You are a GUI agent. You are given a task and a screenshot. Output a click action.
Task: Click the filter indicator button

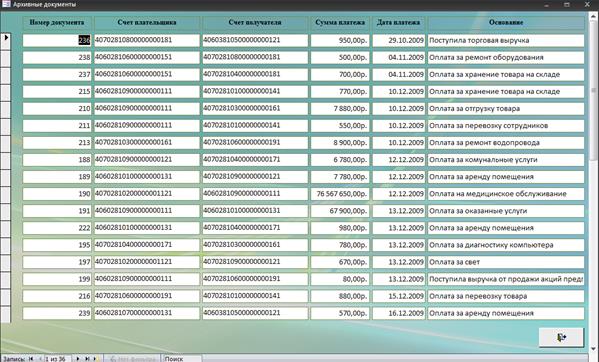coord(132,359)
